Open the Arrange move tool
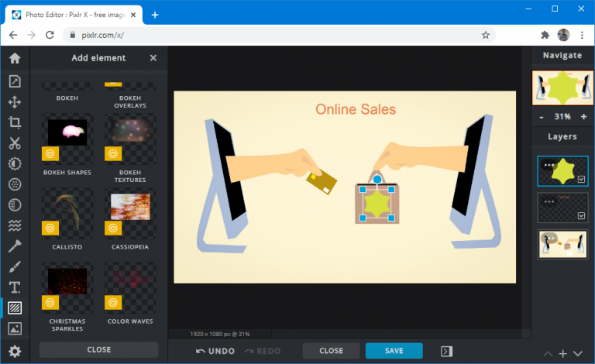 tap(15, 101)
